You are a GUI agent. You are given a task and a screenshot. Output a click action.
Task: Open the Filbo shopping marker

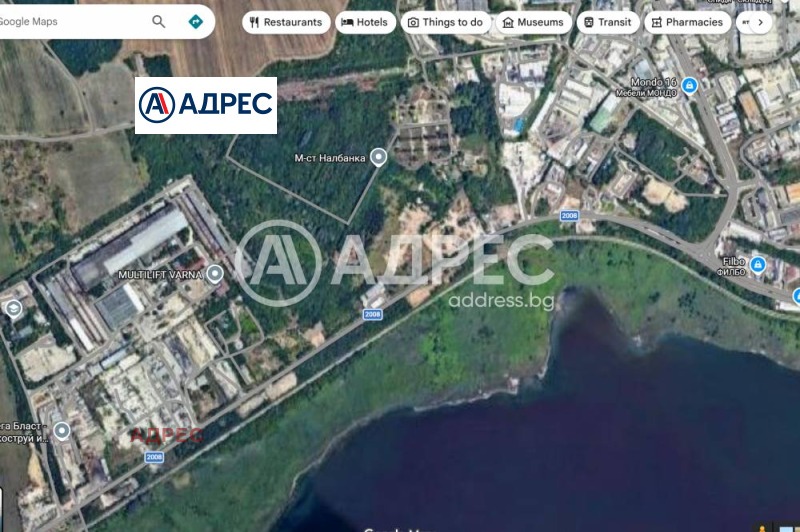point(758,265)
